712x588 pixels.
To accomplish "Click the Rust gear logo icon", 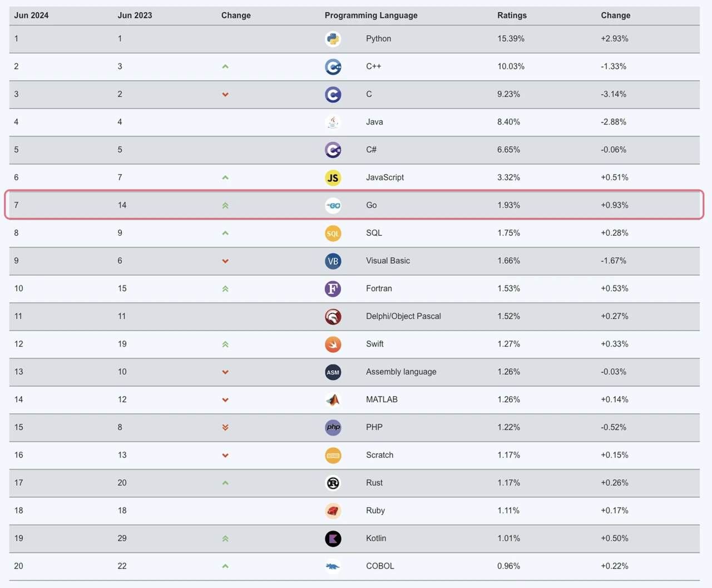I will pos(333,483).
